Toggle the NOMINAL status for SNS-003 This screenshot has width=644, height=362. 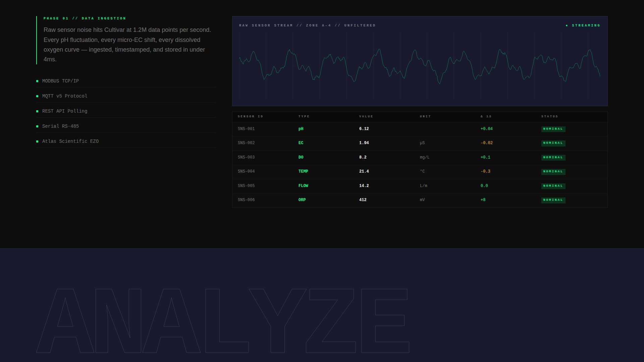click(553, 157)
